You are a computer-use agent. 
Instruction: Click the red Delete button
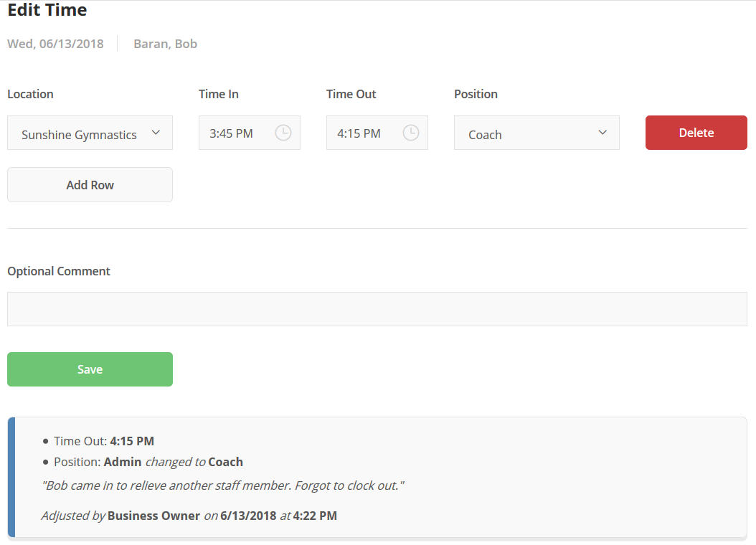pyautogui.click(x=696, y=133)
